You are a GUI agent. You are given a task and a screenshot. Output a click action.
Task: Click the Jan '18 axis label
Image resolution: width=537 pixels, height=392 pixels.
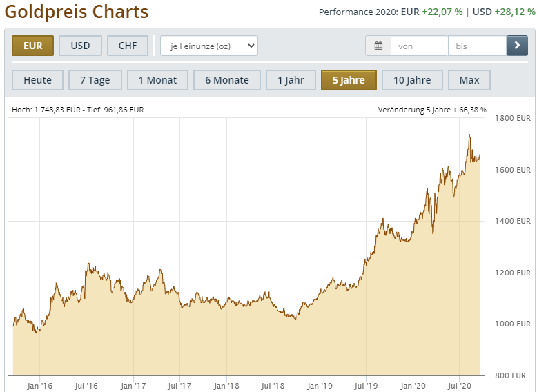(226, 386)
